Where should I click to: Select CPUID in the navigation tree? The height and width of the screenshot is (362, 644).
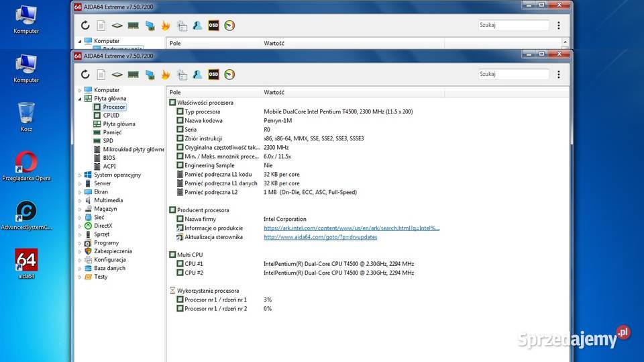[x=111, y=116]
